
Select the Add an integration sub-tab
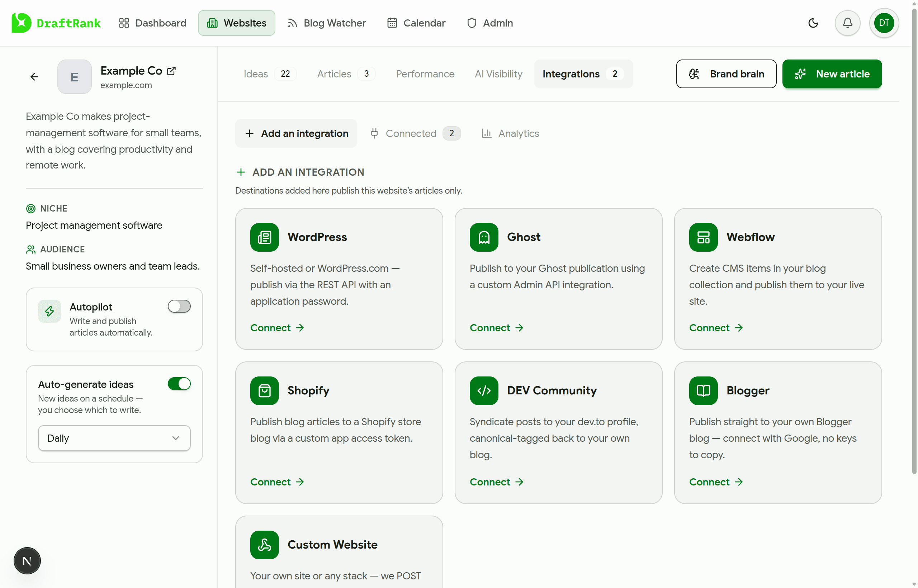click(x=296, y=133)
